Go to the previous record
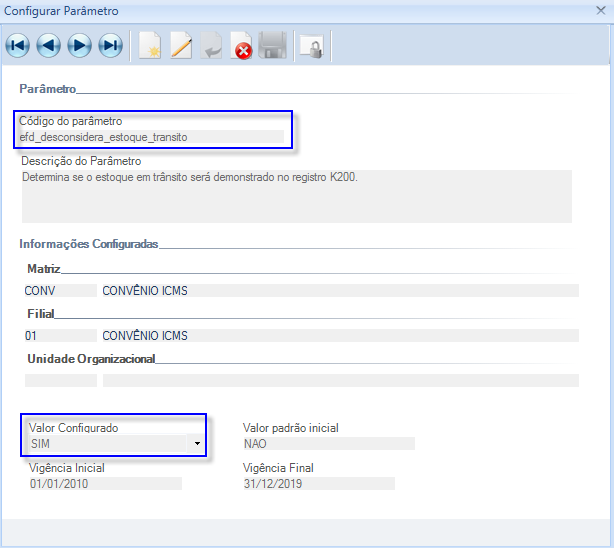Image resolution: width=614 pixels, height=548 pixels. [x=49, y=46]
